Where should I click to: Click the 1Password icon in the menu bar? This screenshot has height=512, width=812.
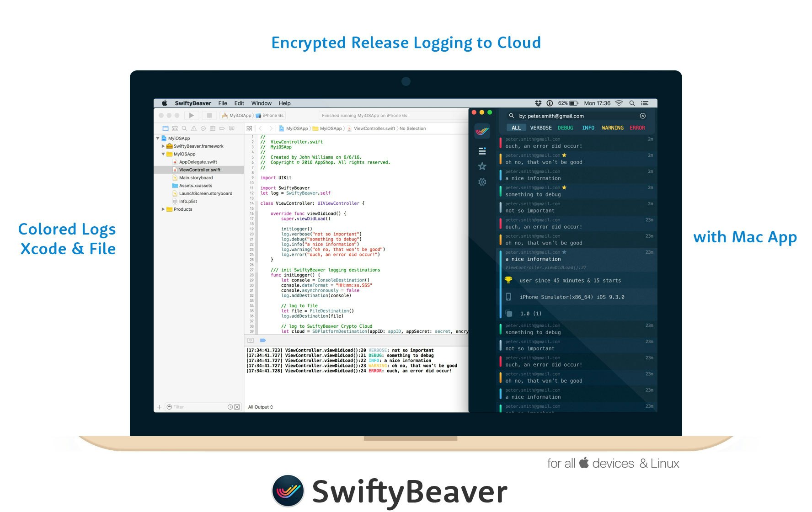[x=550, y=103]
